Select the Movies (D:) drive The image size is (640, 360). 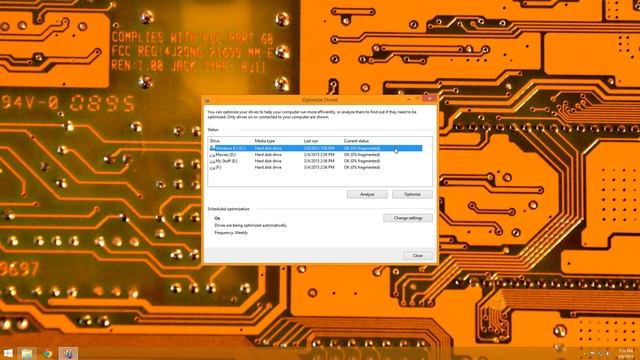point(226,155)
